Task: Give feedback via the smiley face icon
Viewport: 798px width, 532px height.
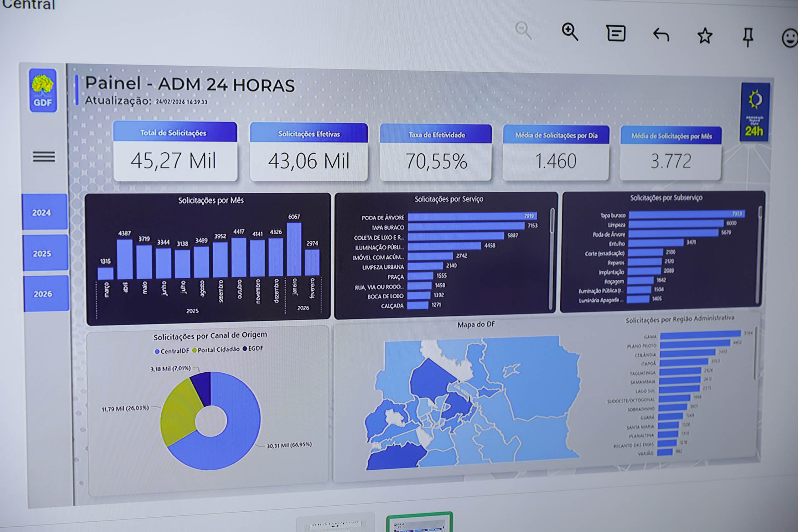Action: 790,38
